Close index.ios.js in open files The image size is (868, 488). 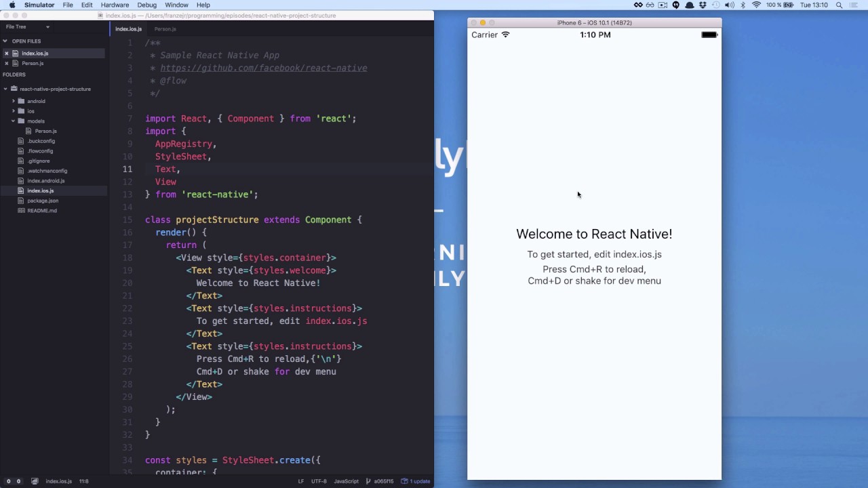tap(7, 54)
